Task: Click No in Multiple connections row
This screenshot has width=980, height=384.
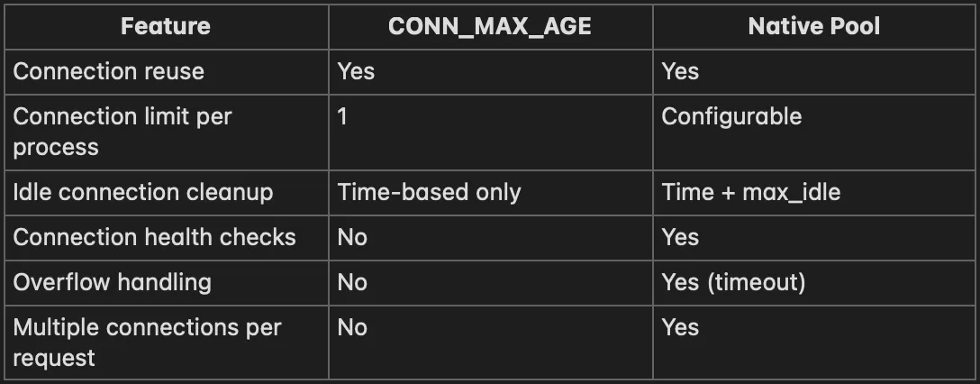Action: click(x=352, y=327)
